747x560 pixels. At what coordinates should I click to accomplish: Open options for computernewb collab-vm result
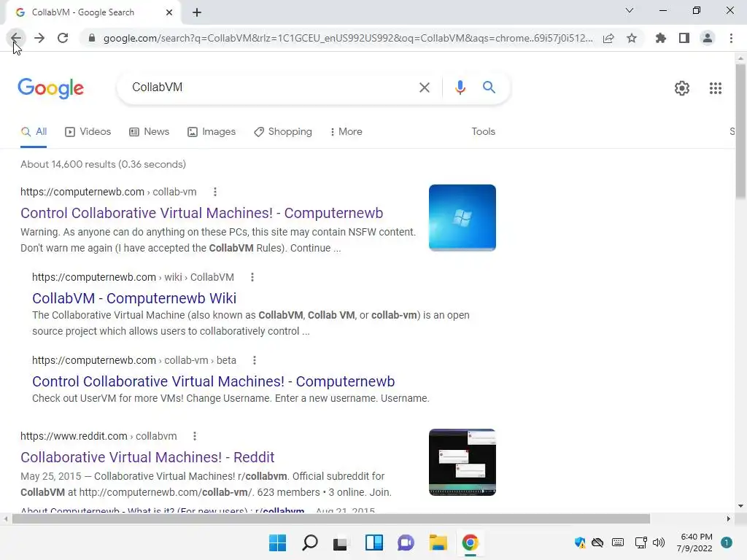(x=215, y=192)
